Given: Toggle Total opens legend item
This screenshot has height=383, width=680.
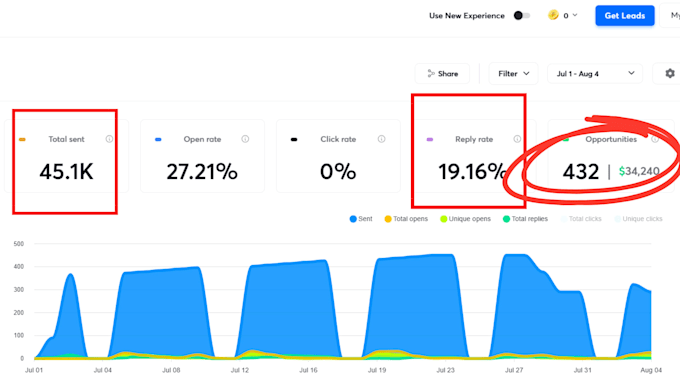Looking at the screenshot, I should [x=406, y=219].
